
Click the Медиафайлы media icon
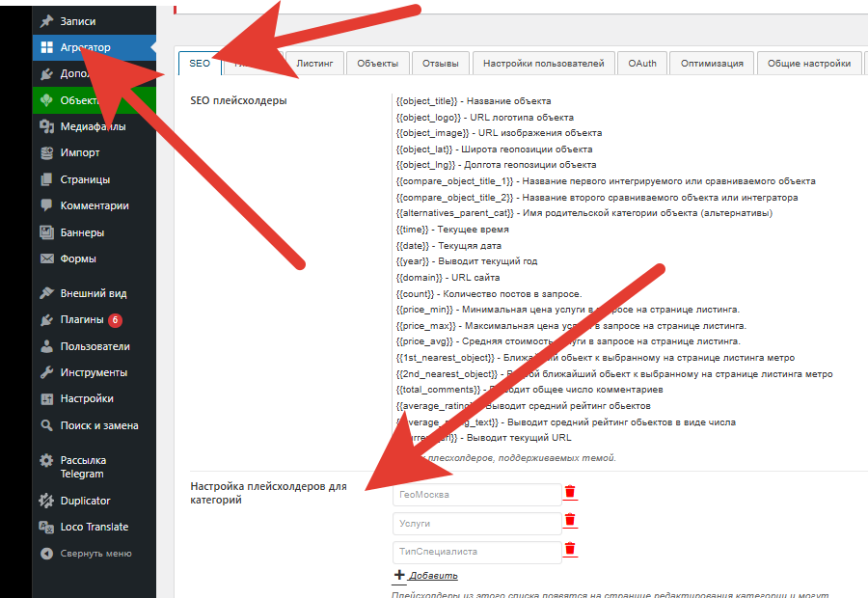point(46,126)
